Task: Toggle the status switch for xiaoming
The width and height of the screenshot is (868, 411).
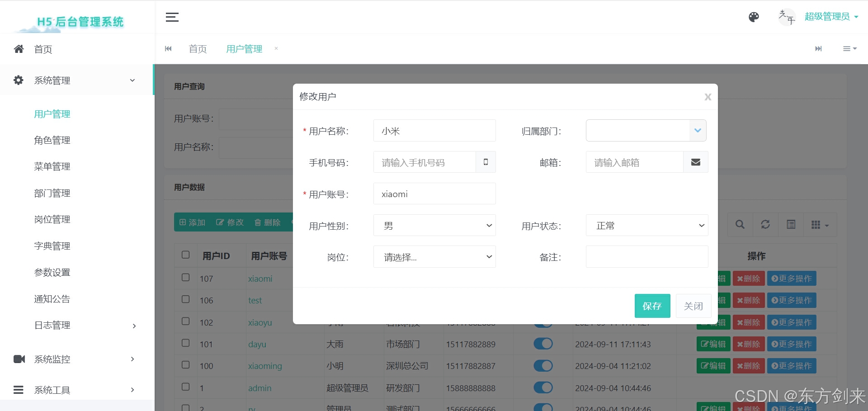Action: [x=543, y=365]
